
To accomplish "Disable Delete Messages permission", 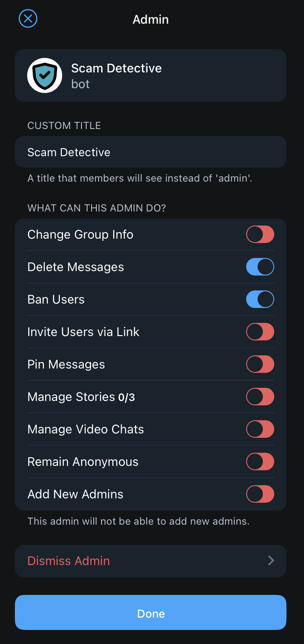I will pos(260,267).
